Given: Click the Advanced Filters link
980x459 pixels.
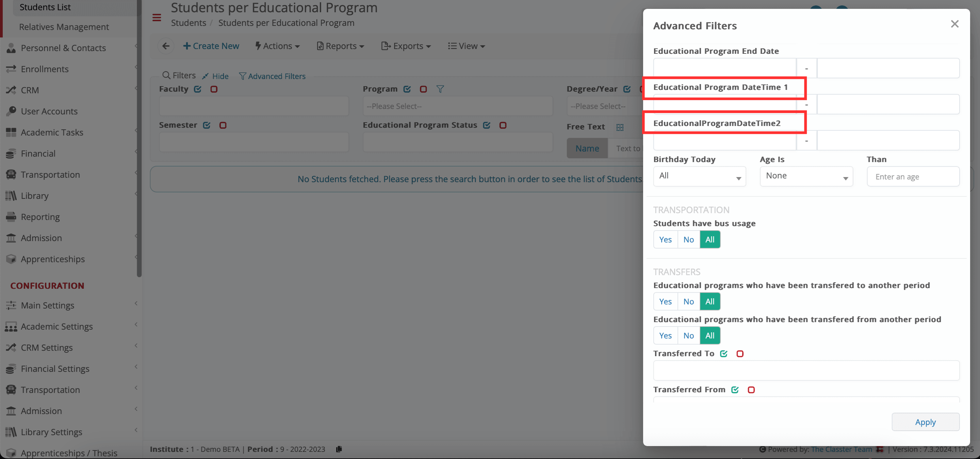Looking at the screenshot, I should [x=272, y=76].
